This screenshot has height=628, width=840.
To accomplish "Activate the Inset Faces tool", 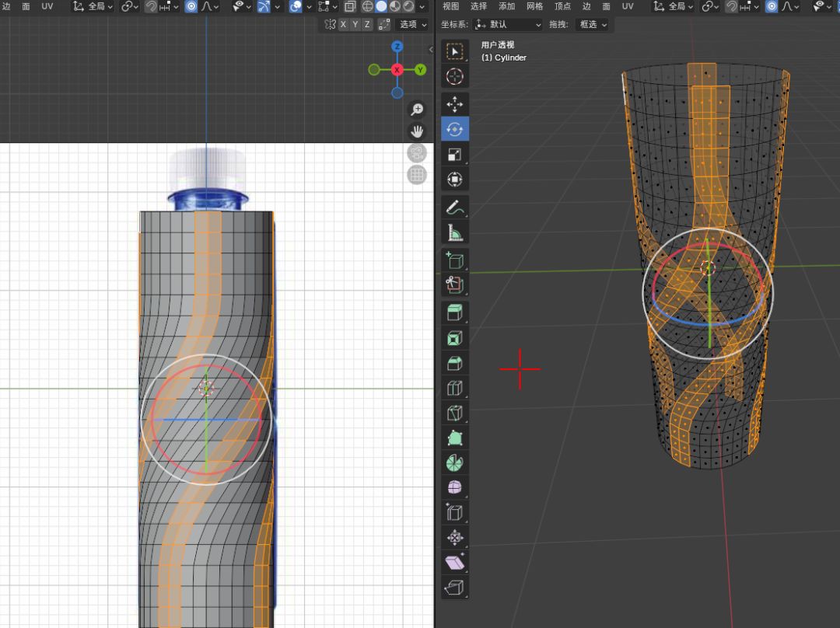I will tap(455, 337).
